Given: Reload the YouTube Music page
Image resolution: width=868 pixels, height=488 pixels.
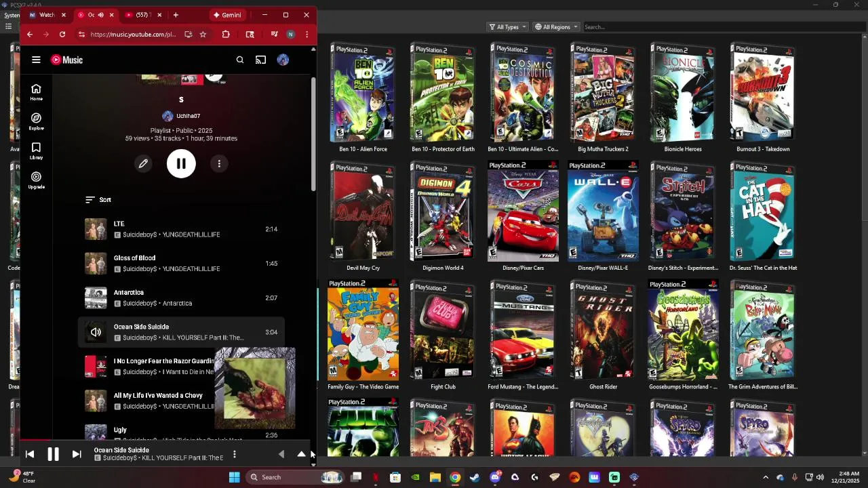Looking at the screenshot, I should coord(62,35).
